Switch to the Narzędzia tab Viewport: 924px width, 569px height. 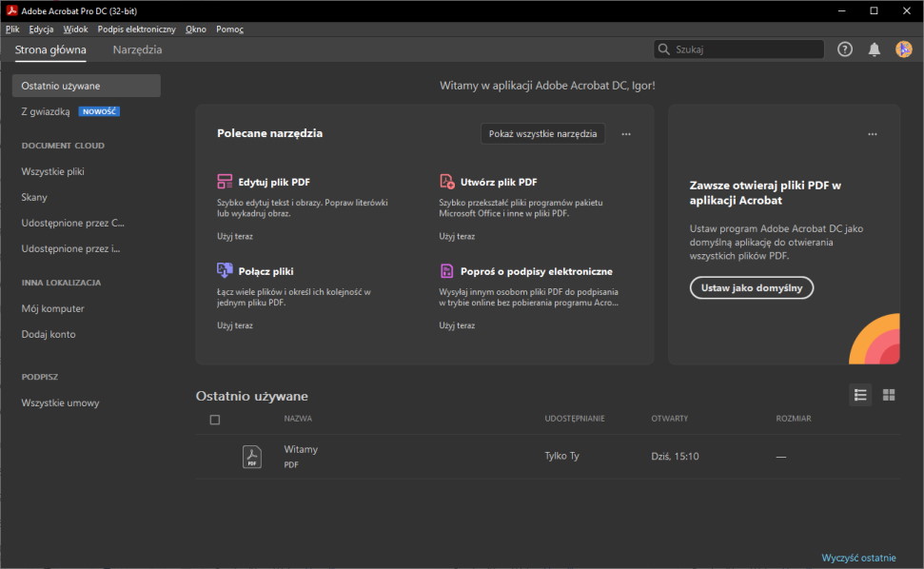point(137,49)
